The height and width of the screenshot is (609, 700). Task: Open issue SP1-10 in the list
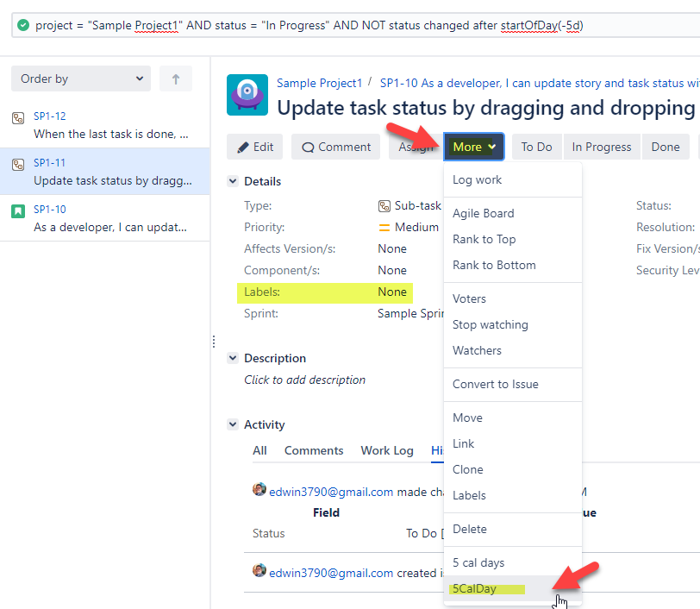[x=105, y=218]
